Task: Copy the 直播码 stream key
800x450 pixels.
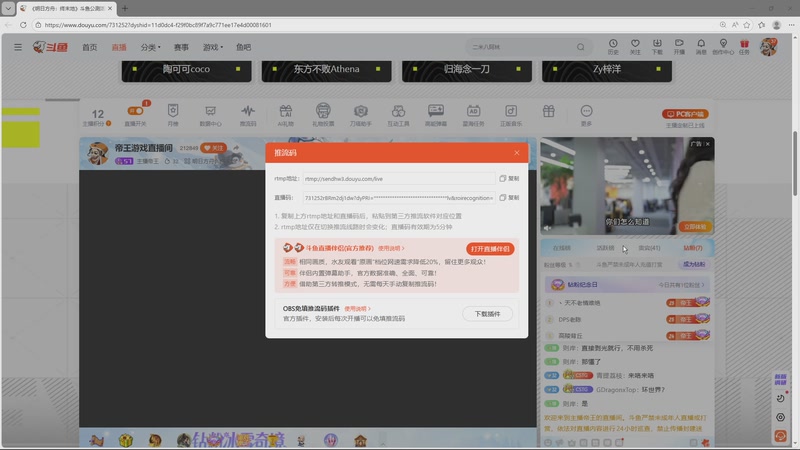Action: pos(509,197)
